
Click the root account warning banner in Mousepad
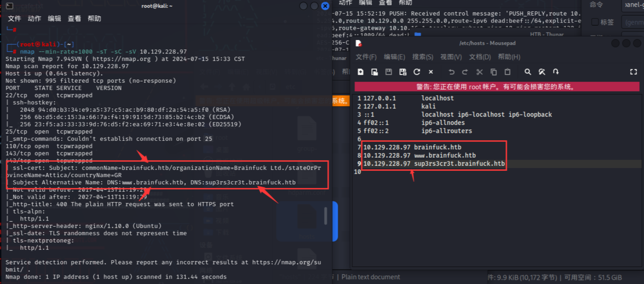tap(497, 87)
